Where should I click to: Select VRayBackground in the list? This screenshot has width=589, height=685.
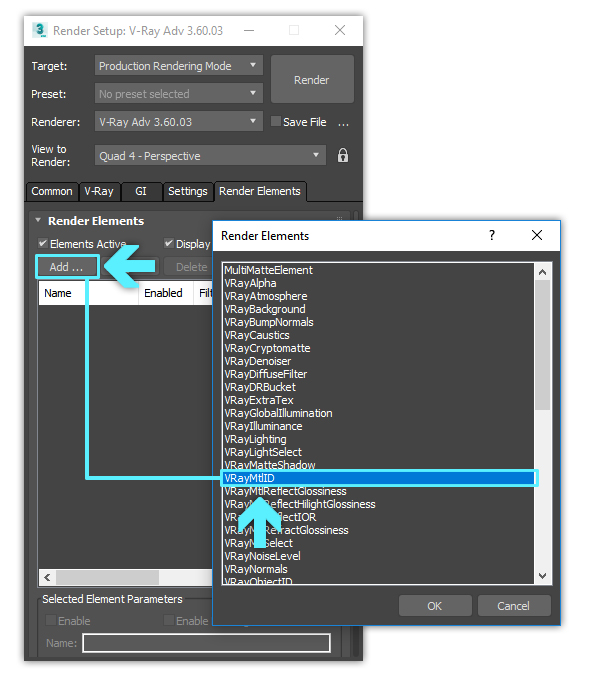pos(378,309)
